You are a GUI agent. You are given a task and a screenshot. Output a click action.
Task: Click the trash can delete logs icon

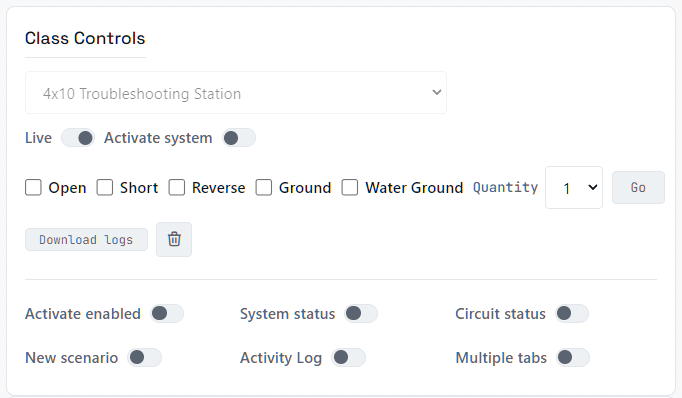pos(174,239)
